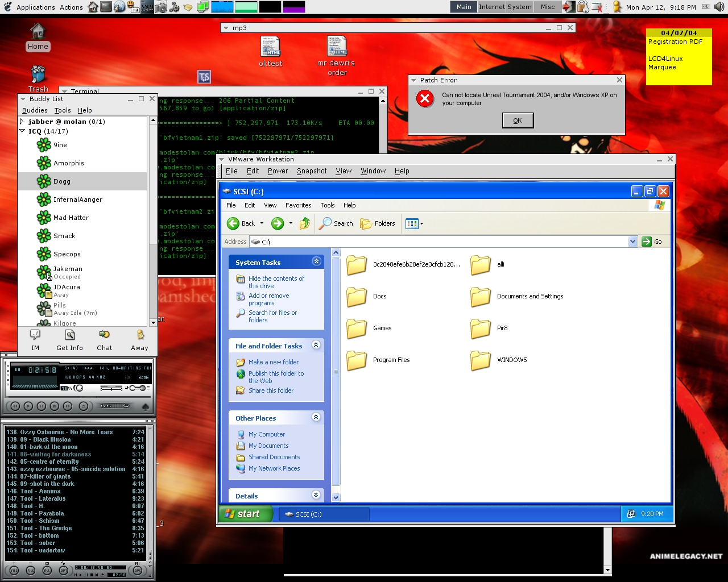
Task: Open the ok.test HTML file icon
Action: click(271, 51)
